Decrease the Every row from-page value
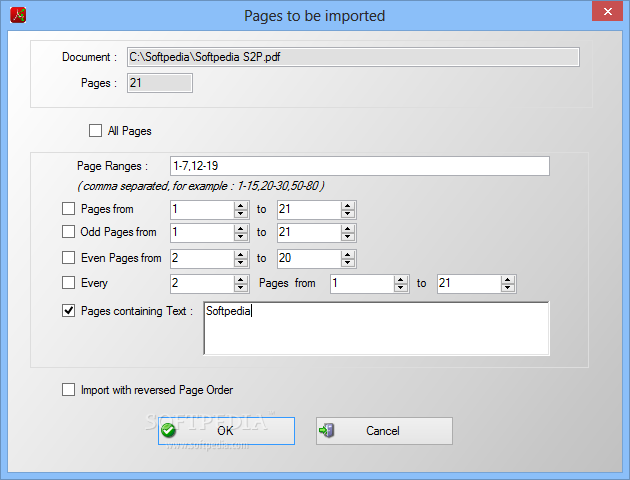630x480 pixels. tap(401, 288)
